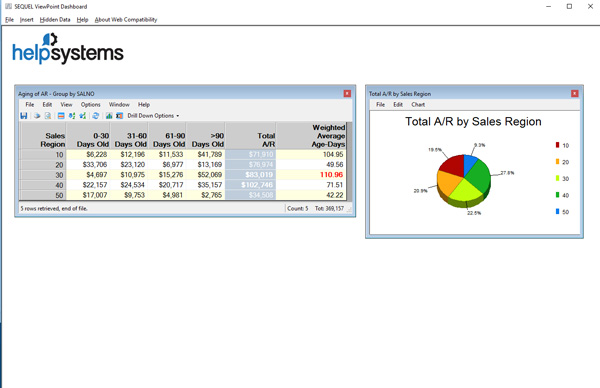The width and height of the screenshot is (600, 388).
Task: Close the Total A/R by Sales Region window
Action: (575, 93)
